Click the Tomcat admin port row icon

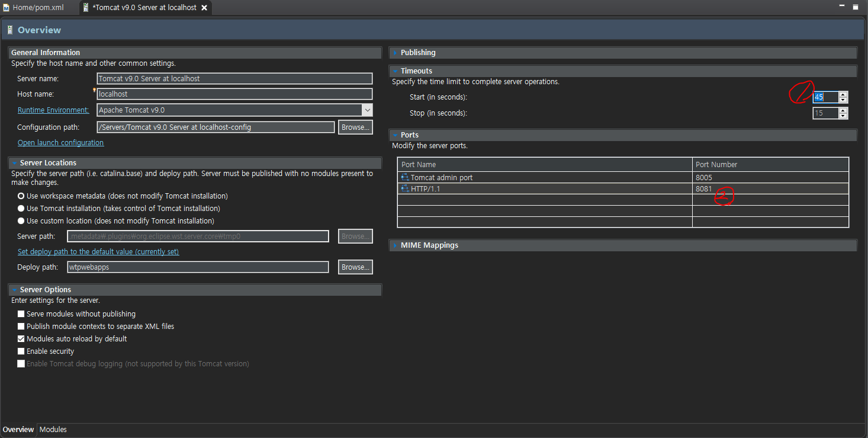(x=405, y=177)
